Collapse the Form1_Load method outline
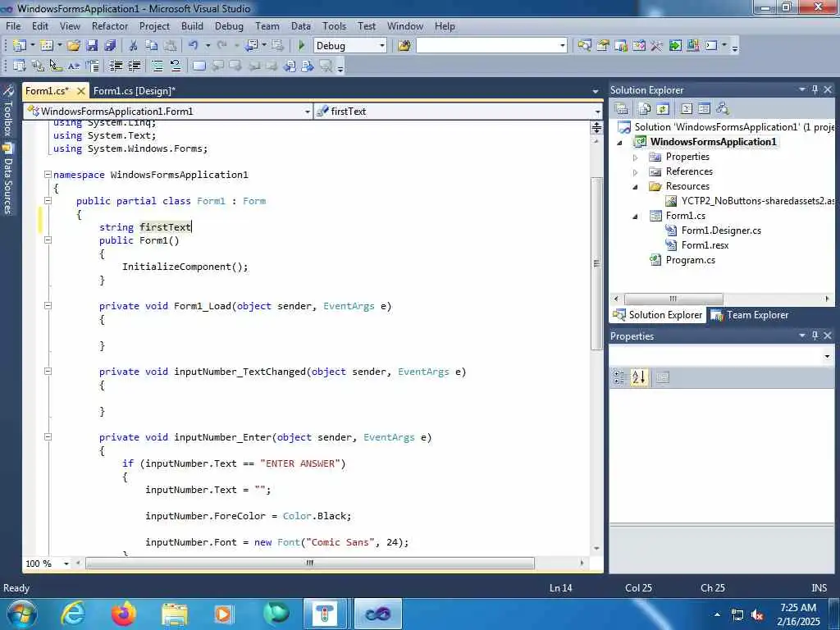The height and width of the screenshot is (630, 840). pyautogui.click(x=48, y=306)
